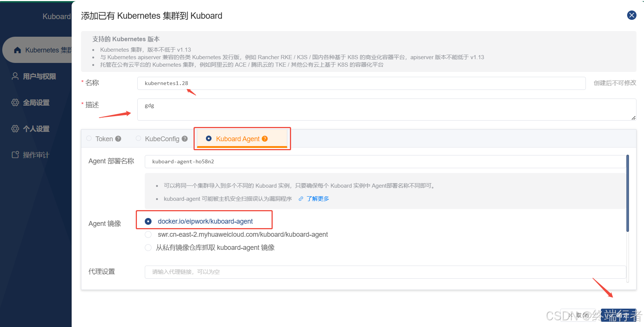This screenshot has width=644, height=327.
Task: Choose swr.cn-east-2.myhuaweicloud.com kuboard-agent image
Action: [x=148, y=234]
